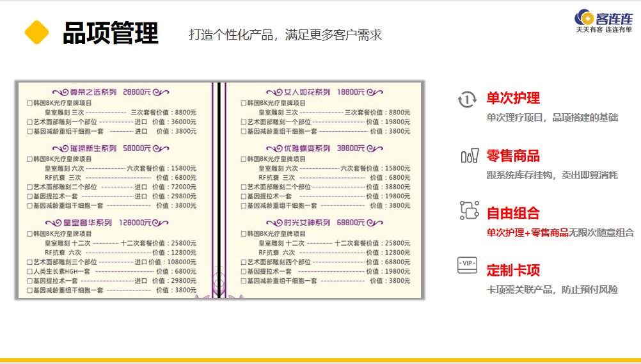Select the red 零售商品 heading
This screenshot has width=641, height=364.
tap(513, 156)
